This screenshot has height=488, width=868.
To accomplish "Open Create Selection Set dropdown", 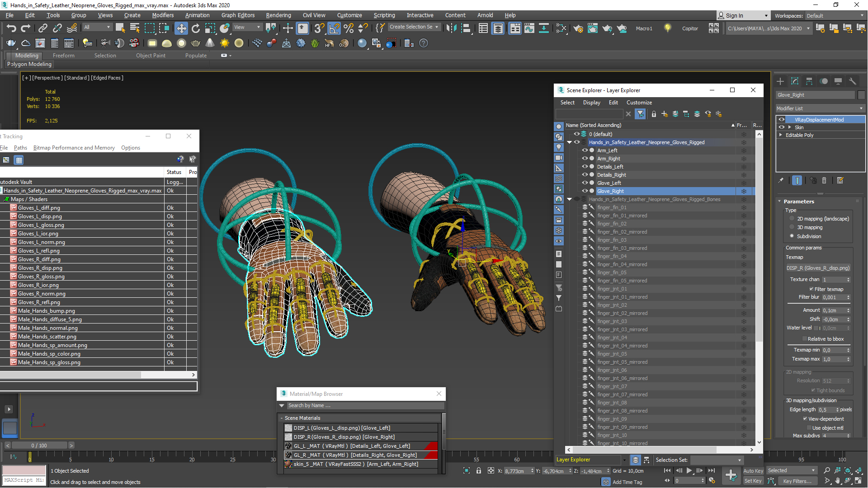I will (x=414, y=27).
